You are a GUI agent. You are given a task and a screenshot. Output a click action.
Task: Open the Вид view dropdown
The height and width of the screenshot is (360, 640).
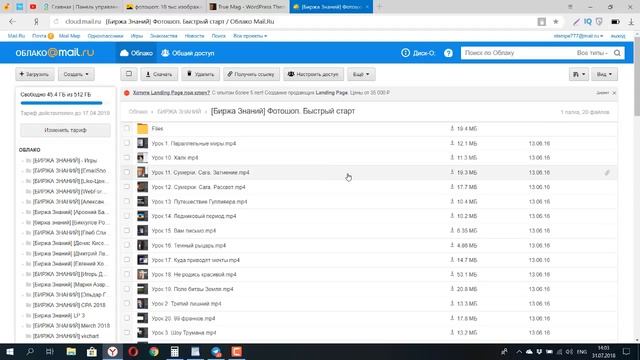(x=604, y=74)
